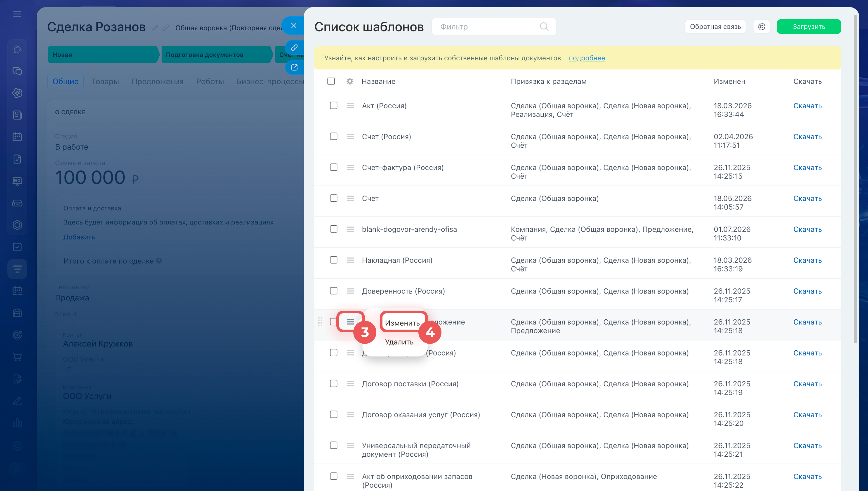Open the chat bubbles section in the sidebar
Viewport: 868px width, 491px height.
[x=17, y=71]
